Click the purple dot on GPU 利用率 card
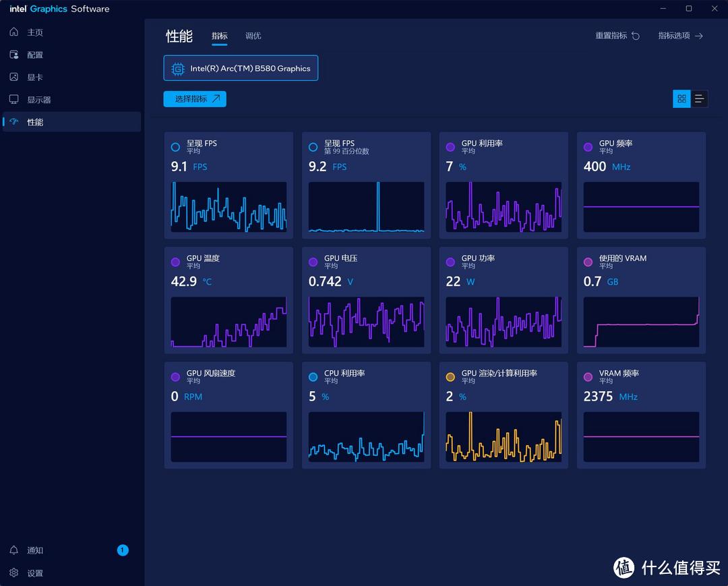This screenshot has height=586, width=728. [x=450, y=147]
